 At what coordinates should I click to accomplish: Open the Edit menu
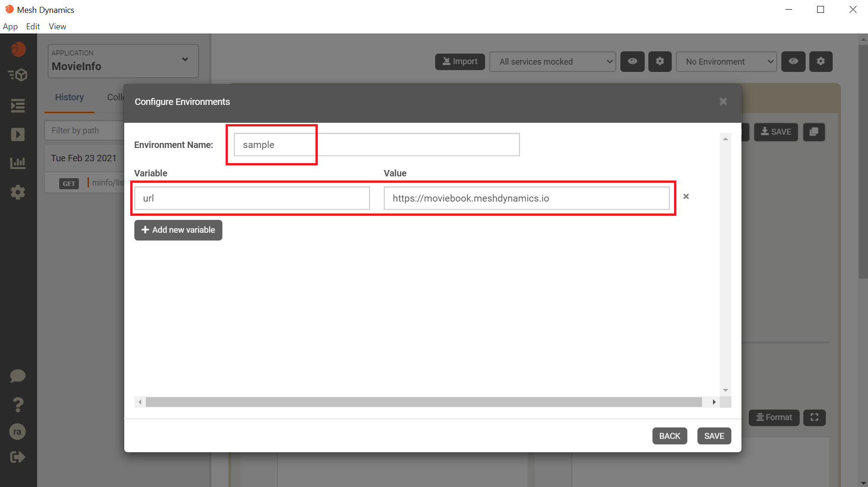pyautogui.click(x=33, y=27)
